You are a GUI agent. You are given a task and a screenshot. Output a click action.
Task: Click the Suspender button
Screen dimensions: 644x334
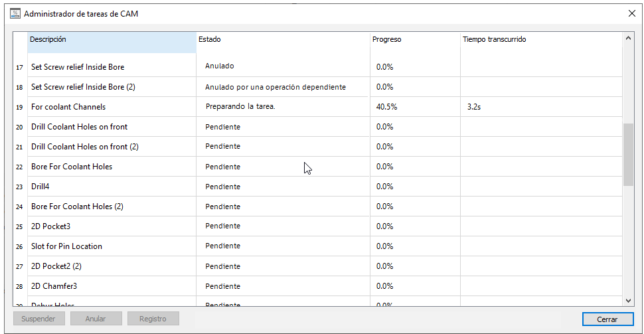[39, 319]
